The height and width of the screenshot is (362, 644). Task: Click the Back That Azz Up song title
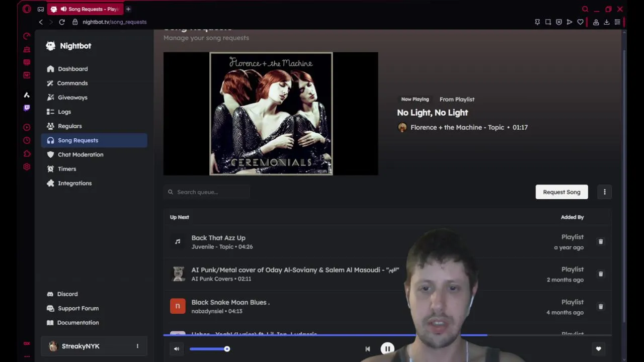(x=218, y=238)
